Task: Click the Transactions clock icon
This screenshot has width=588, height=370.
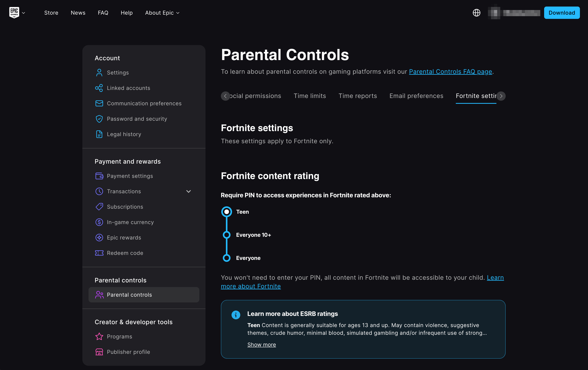Action: [99, 191]
